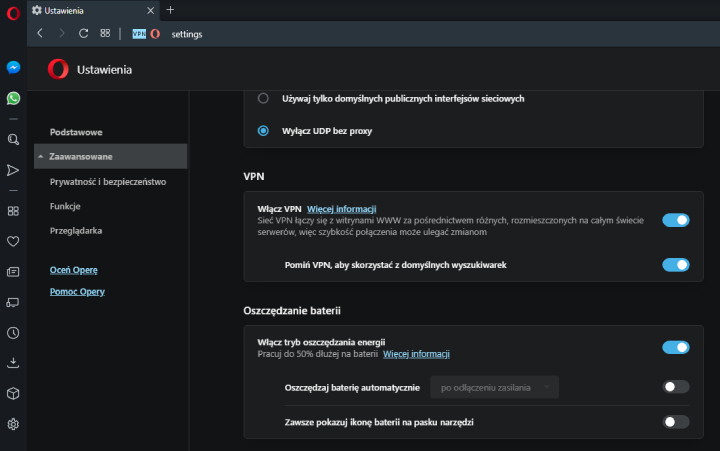720x451 pixels.
Task: Open Messenger from the Opera sidebar
Action: (13, 68)
